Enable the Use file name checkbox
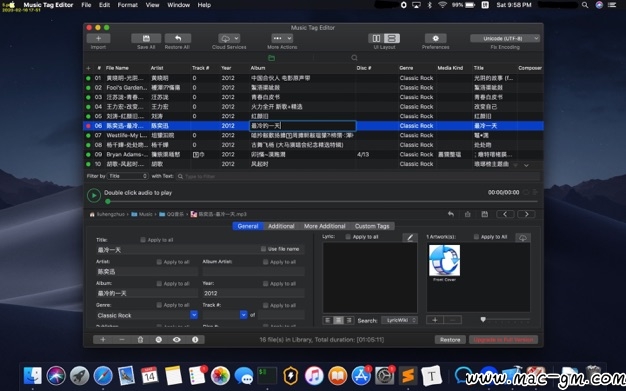The height and width of the screenshot is (391, 626). pos(263,249)
